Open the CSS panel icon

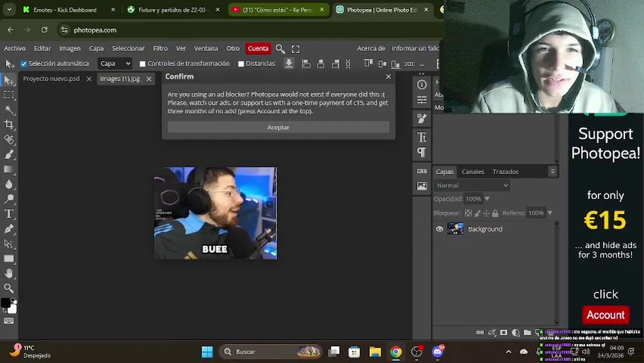[x=422, y=171]
